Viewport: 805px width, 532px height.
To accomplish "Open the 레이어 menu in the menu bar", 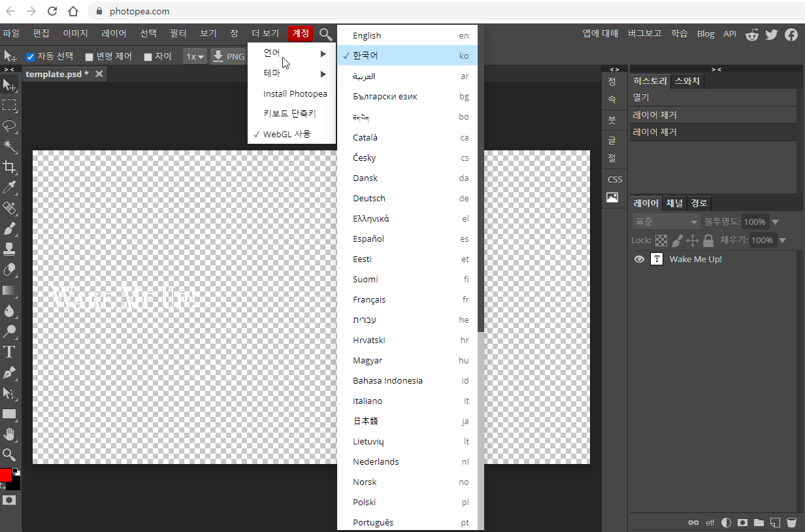I will coord(114,33).
